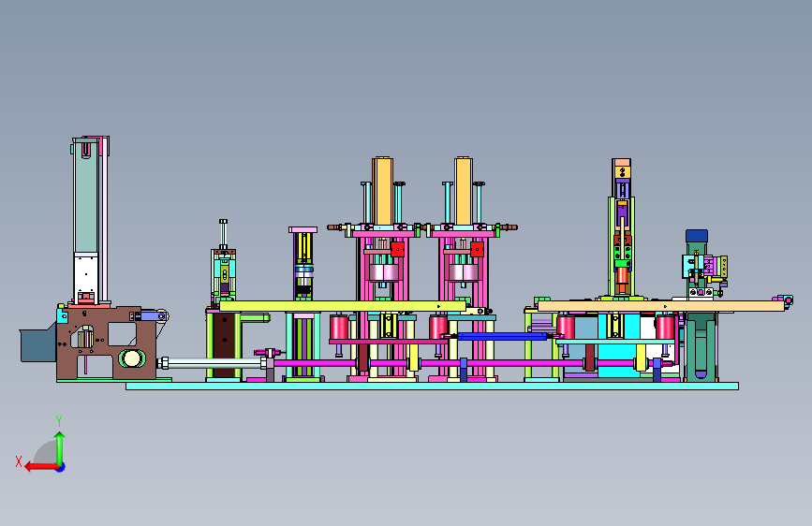This screenshot has height=526, width=812.
Task: Click the green Y axis arrow on the triad
Action: pyautogui.click(x=60, y=448)
